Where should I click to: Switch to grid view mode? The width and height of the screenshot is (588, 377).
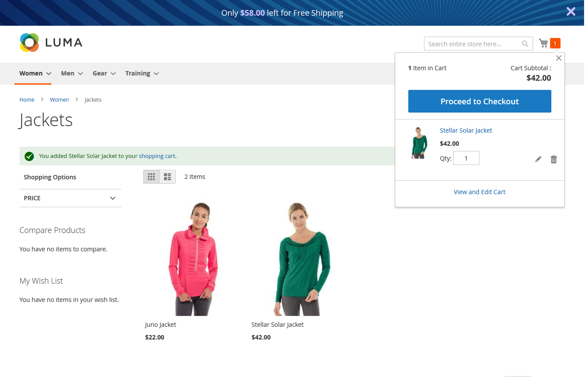[151, 177]
